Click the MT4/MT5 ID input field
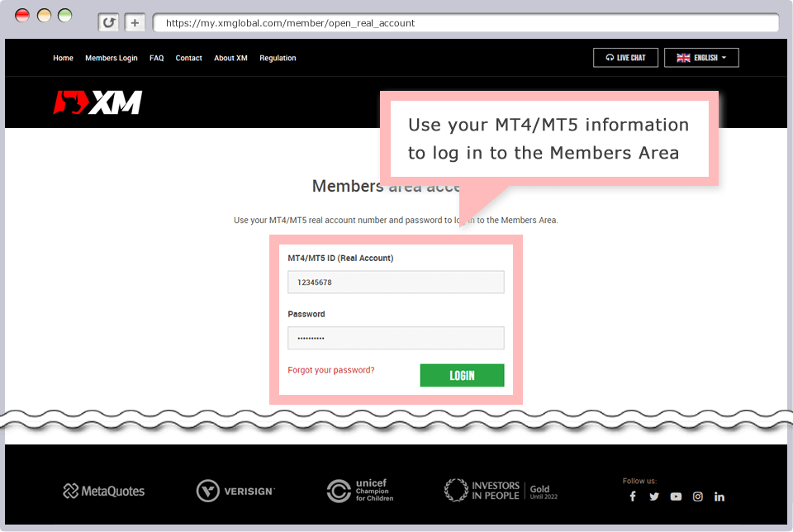 tap(396, 282)
